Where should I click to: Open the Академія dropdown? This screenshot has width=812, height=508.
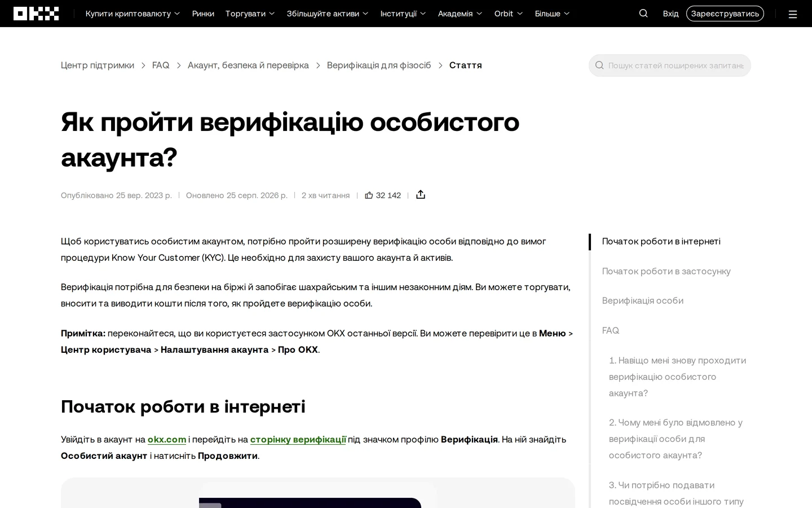pos(460,14)
